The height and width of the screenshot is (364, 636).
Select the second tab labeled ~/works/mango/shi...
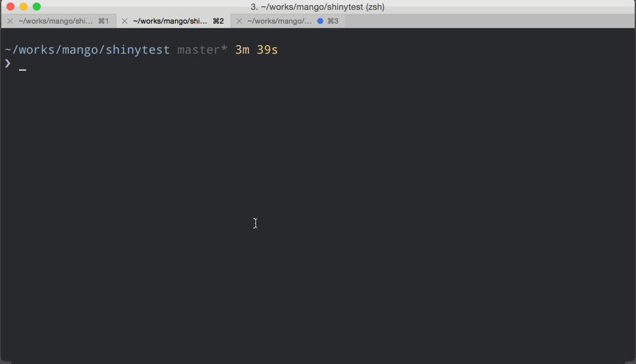(x=170, y=21)
